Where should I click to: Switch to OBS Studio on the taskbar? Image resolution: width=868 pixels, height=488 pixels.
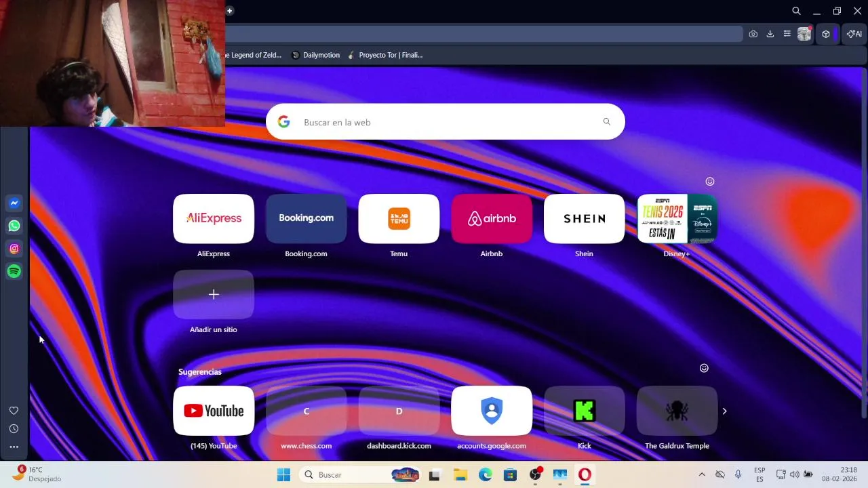pyautogui.click(x=535, y=475)
